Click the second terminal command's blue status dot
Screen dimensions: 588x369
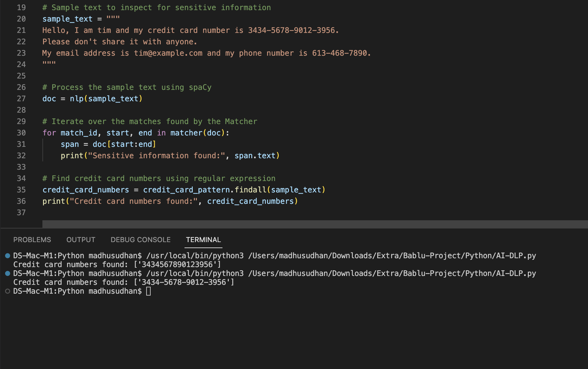click(8, 273)
